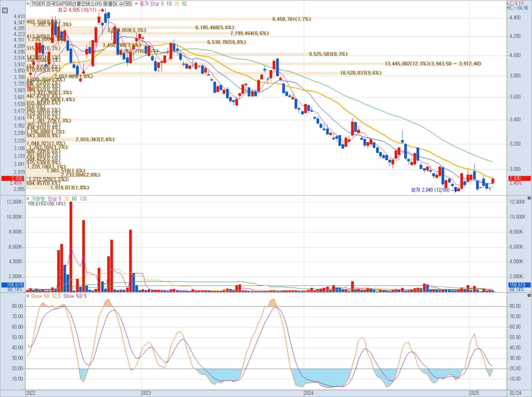532x397 pixels.
Task: Click the 2023 year label on time axis
Action: [146, 393]
